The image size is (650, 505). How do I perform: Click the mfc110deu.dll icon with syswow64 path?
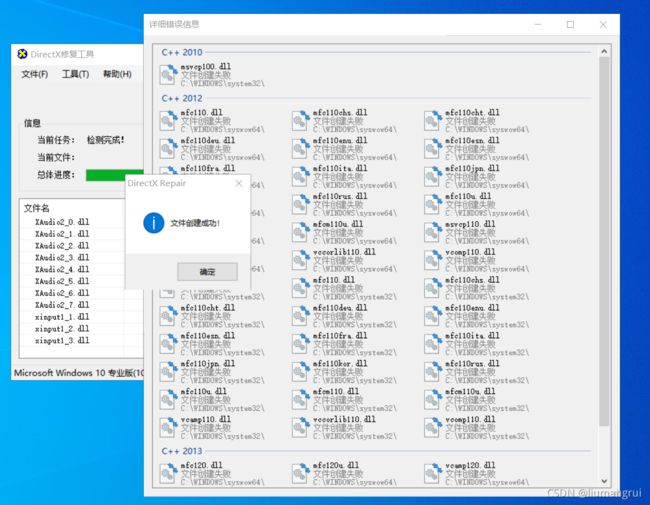click(168, 148)
